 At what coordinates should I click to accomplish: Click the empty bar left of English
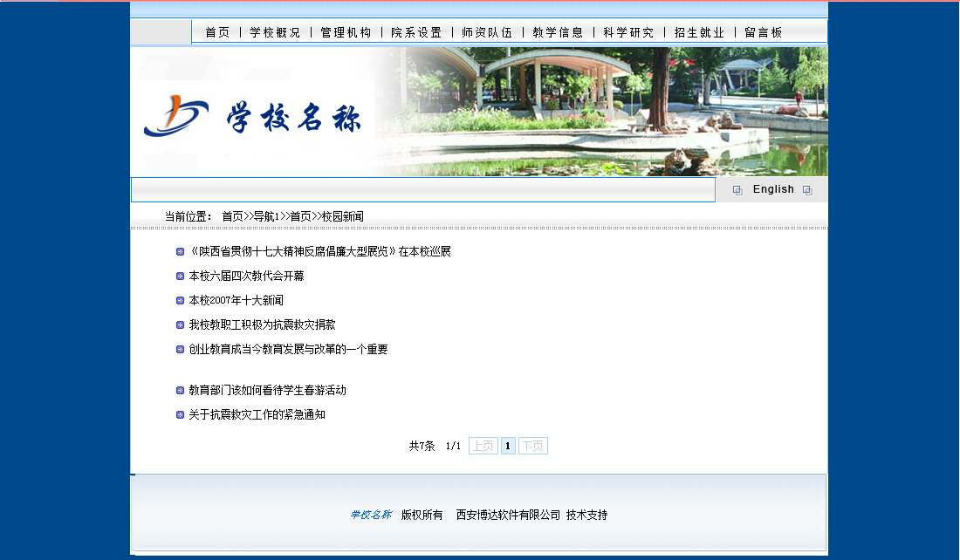423,190
